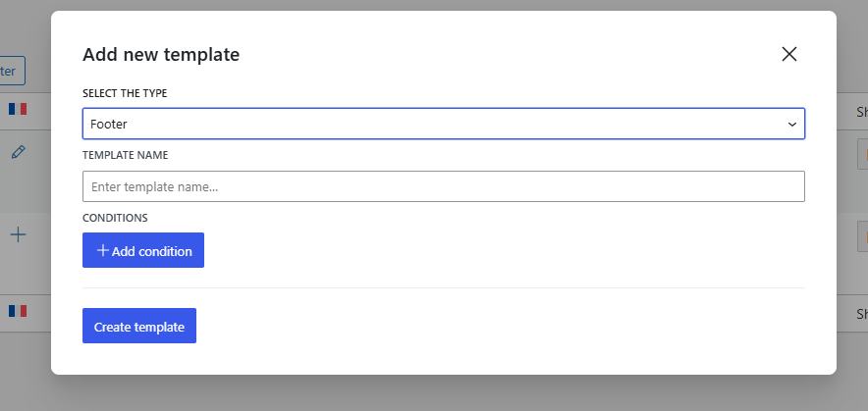Click the SELECT THE TYPE label
This screenshot has height=411, width=868.
[125, 93]
